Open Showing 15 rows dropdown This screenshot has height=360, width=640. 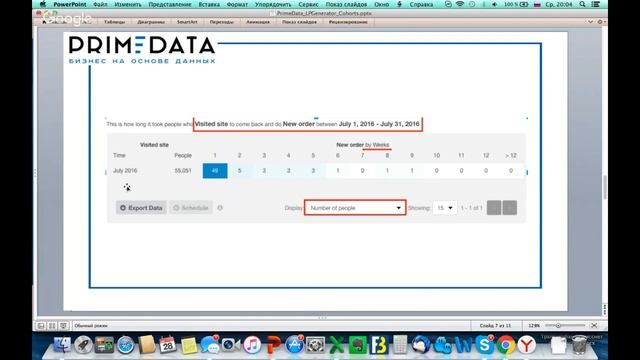445,208
